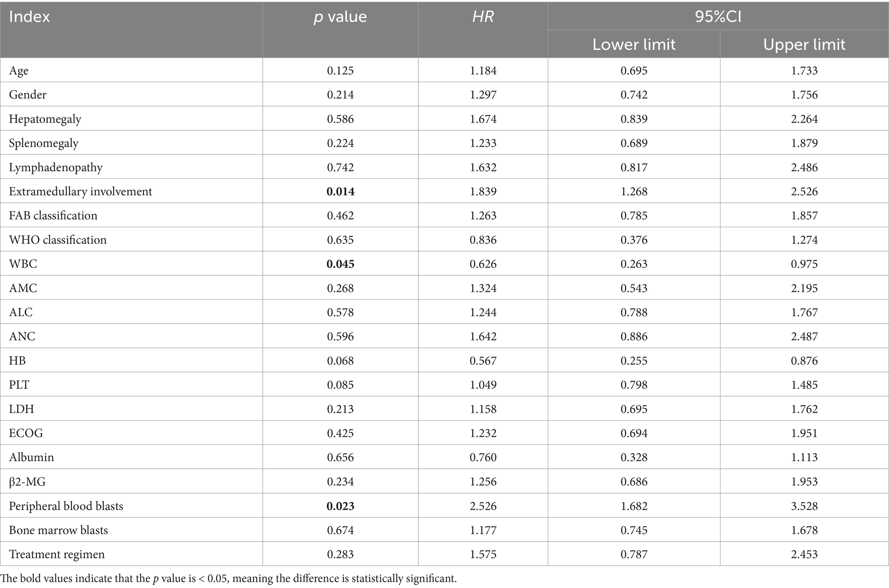Select the Lower limit subheader
Screen dimensions: 889x588
[634, 44]
